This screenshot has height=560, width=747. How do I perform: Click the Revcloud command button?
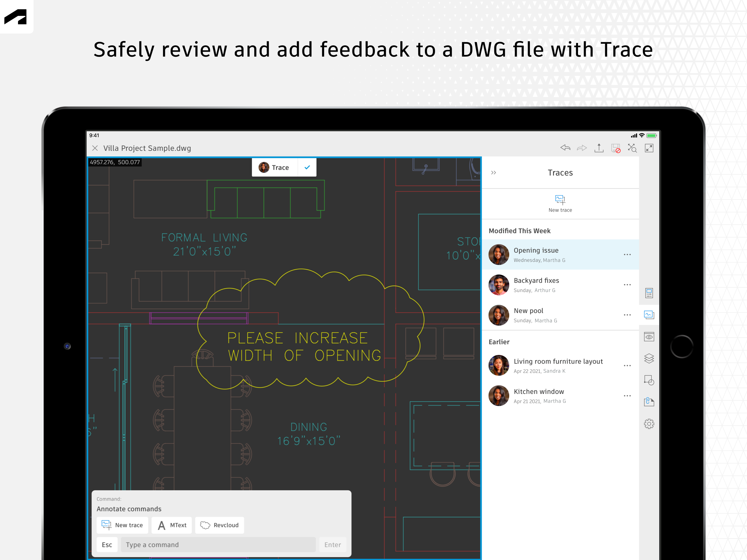220,525
